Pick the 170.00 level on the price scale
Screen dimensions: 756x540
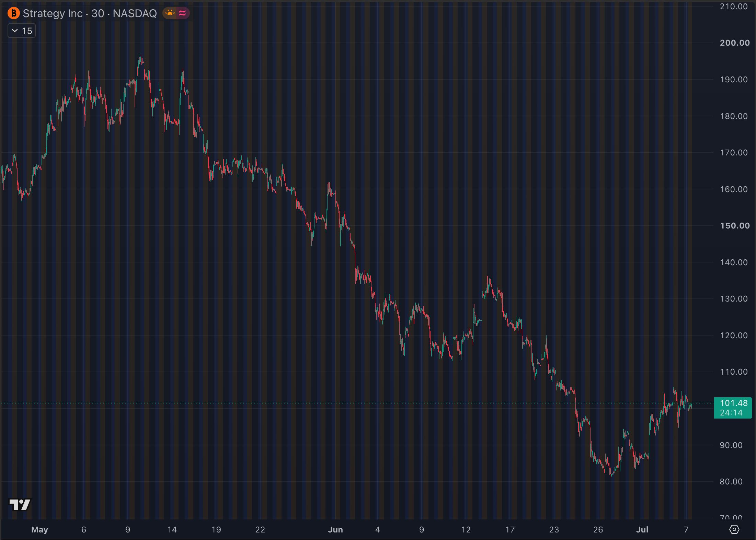pyautogui.click(x=734, y=153)
